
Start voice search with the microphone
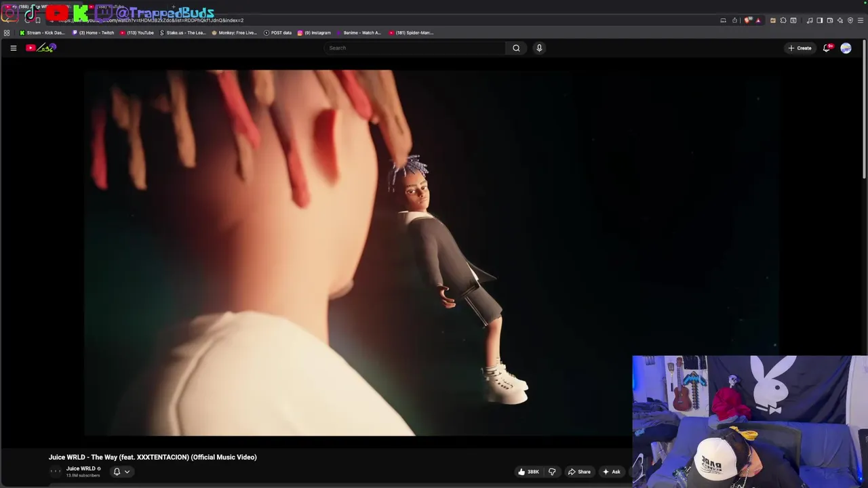[x=539, y=48]
